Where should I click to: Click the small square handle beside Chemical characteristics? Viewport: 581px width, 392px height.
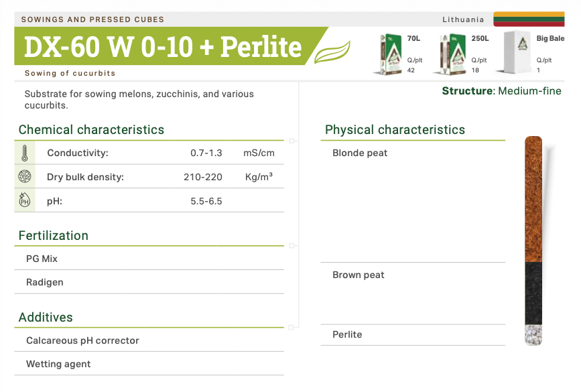point(292,141)
